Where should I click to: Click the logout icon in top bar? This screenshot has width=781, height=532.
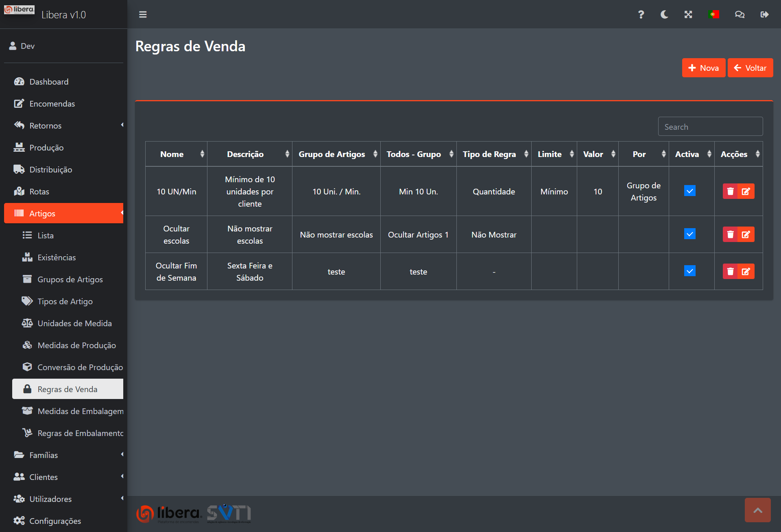coord(764,15)
